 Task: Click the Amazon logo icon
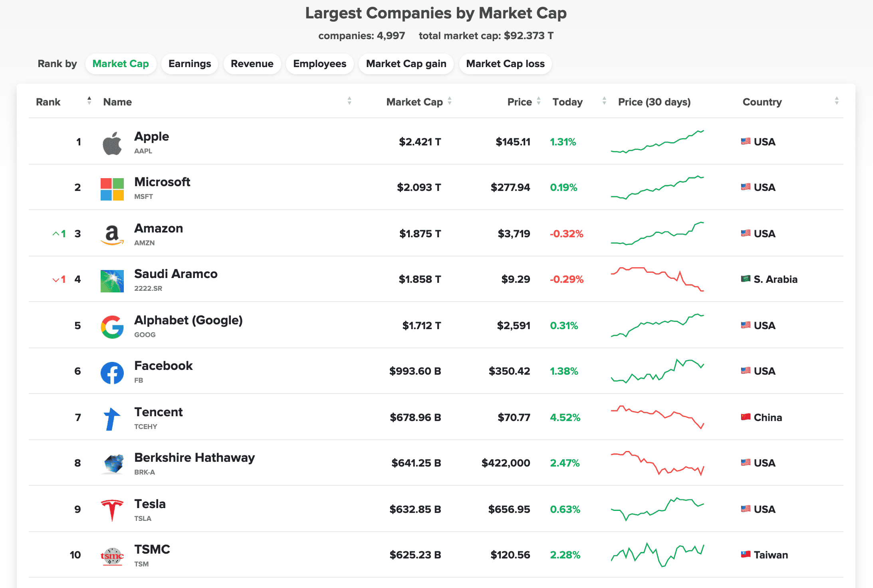pos(112,235)
